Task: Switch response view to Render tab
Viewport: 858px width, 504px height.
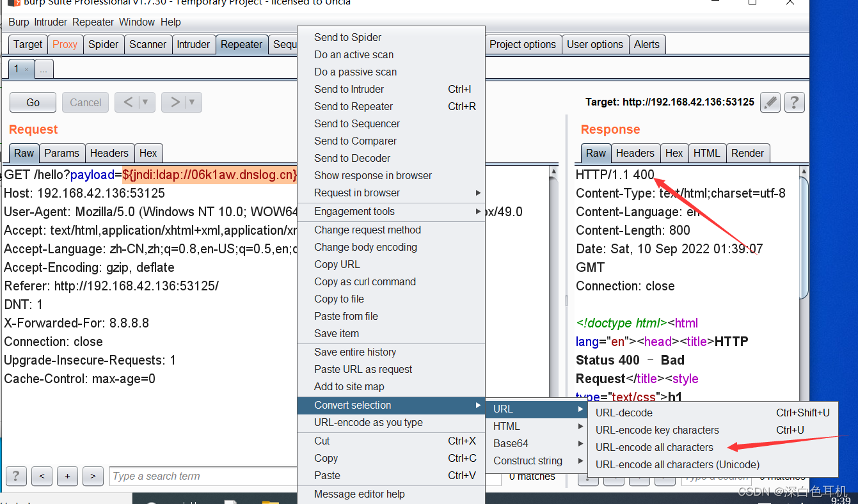Action: pyautogui.click(x=748, y=153)
